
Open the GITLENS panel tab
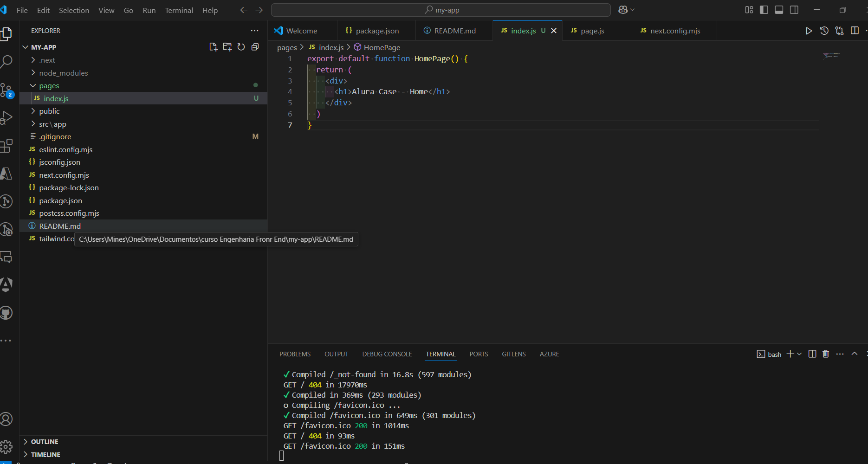pyautogui.click(x=514, y=354)
